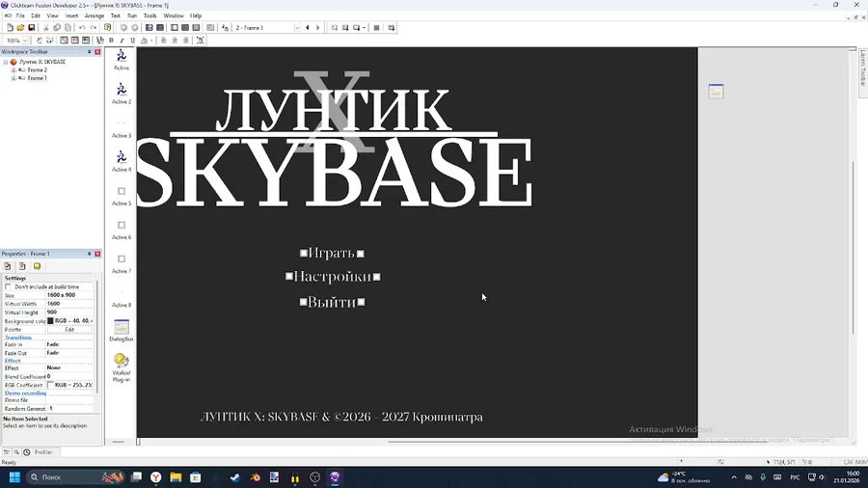Stop the application with the Stop toolbar icon
The width and height of the screenshot is (868, 488).
point(376,28)
